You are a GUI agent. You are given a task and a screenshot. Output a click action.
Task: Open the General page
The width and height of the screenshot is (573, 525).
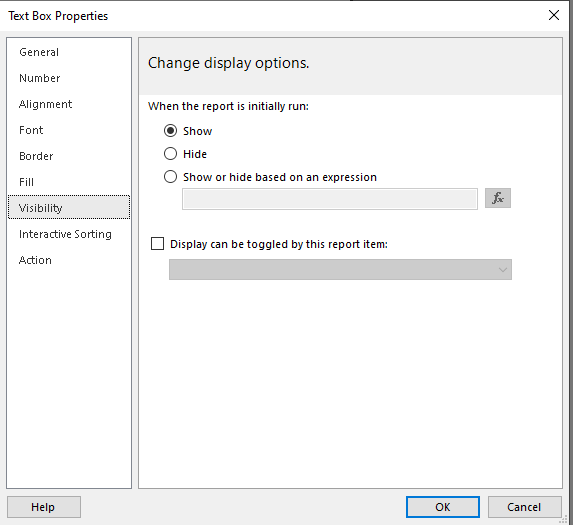(x=39, y=52)
